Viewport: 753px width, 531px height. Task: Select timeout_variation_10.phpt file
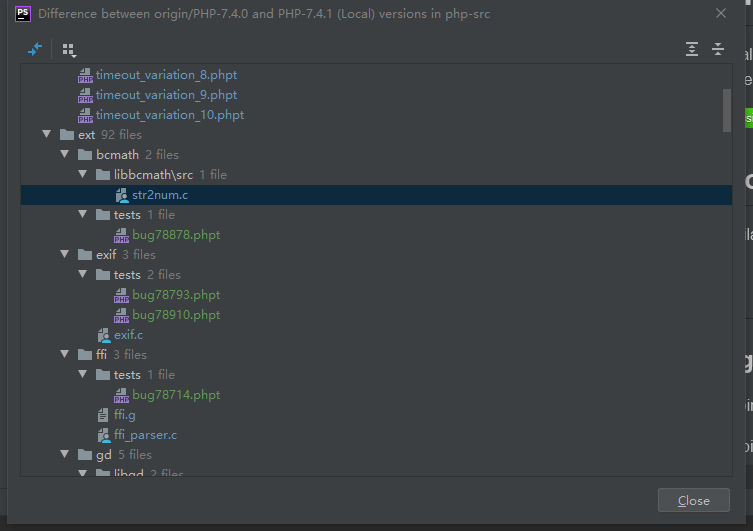[x=170, y=115]
